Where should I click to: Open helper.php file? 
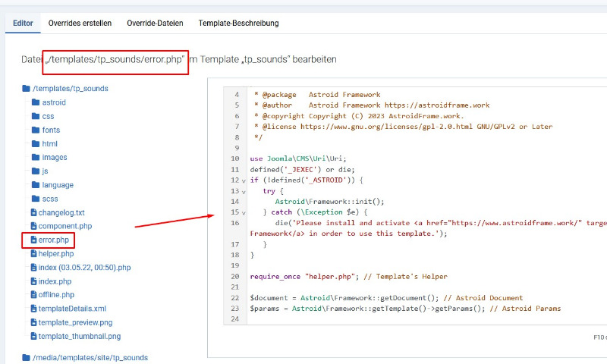coord(55,254)
